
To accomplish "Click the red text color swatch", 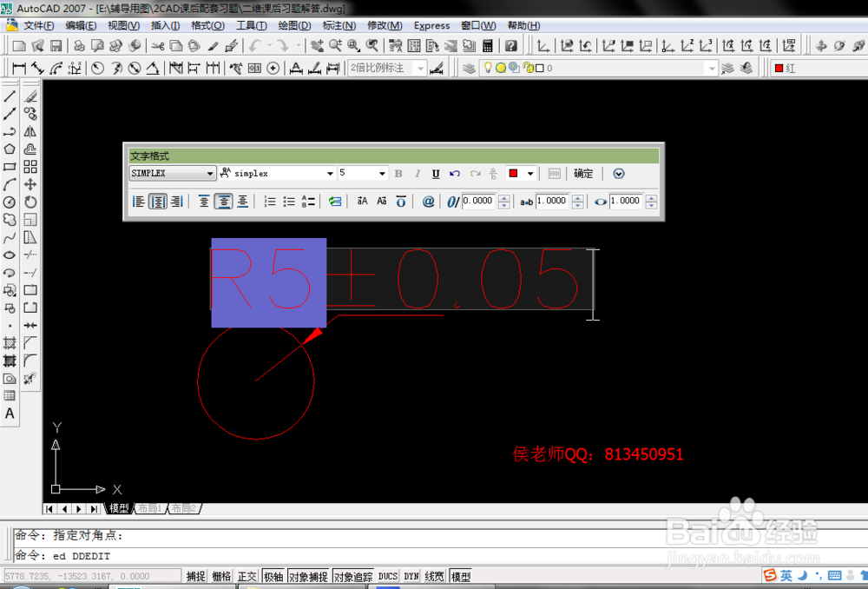I will point(513,174).
